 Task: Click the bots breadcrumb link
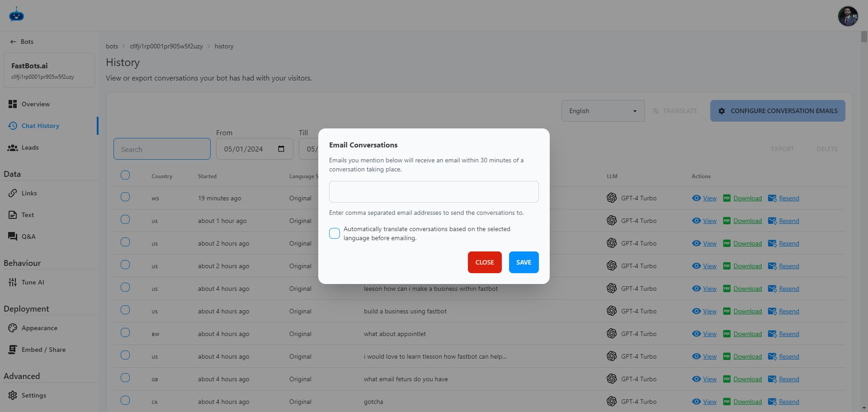112,46
